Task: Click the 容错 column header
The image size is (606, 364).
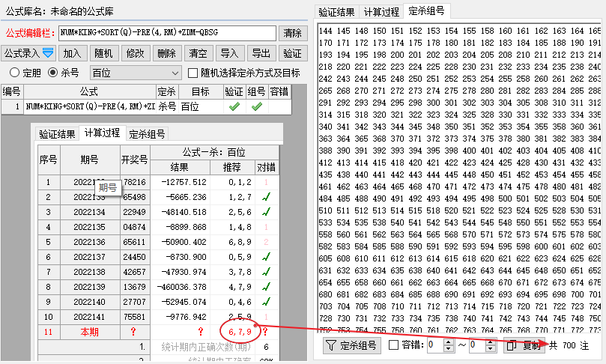Action: pos(279,92)
